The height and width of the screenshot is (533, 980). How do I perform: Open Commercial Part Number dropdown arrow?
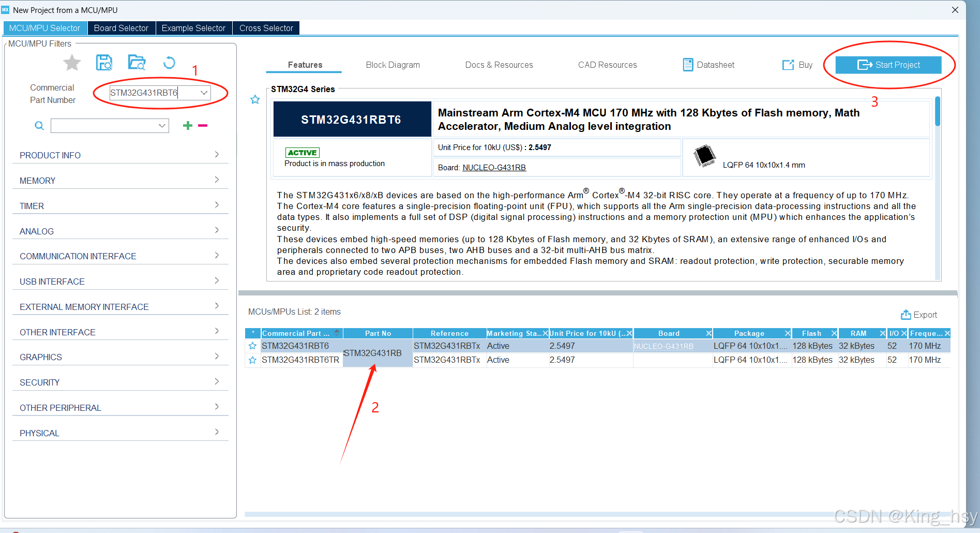(204, 93)
